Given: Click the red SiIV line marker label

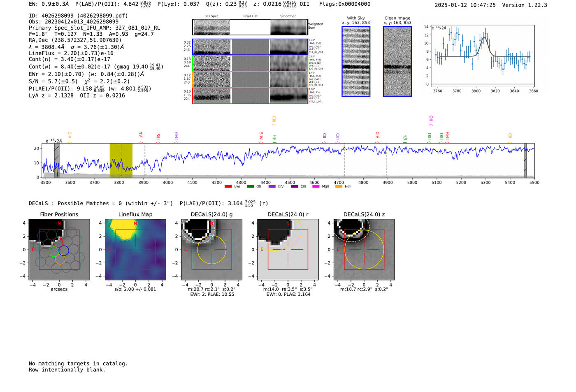Looking at the screenshot, I should pyautogui.click(x=261, y=136).
